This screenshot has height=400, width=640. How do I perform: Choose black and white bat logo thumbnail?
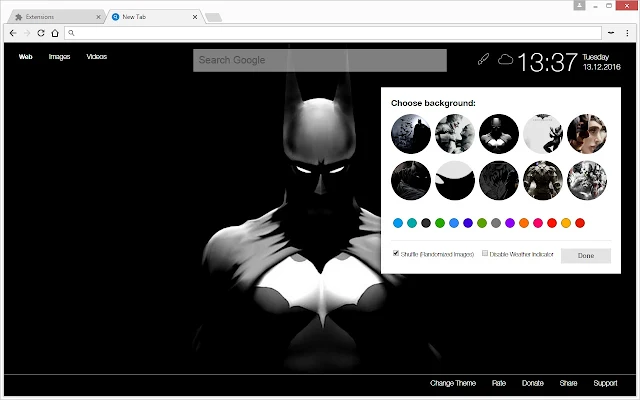point(455,180)
